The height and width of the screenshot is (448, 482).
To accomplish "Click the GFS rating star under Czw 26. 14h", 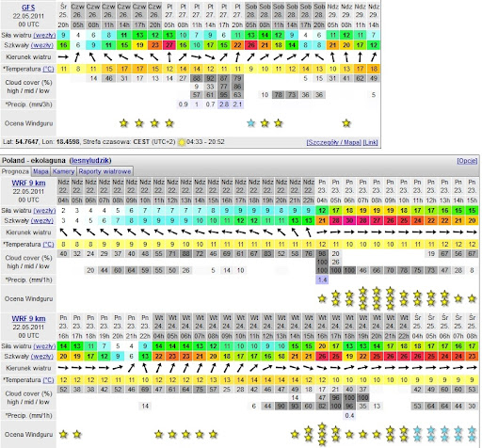I will point(124,123).
